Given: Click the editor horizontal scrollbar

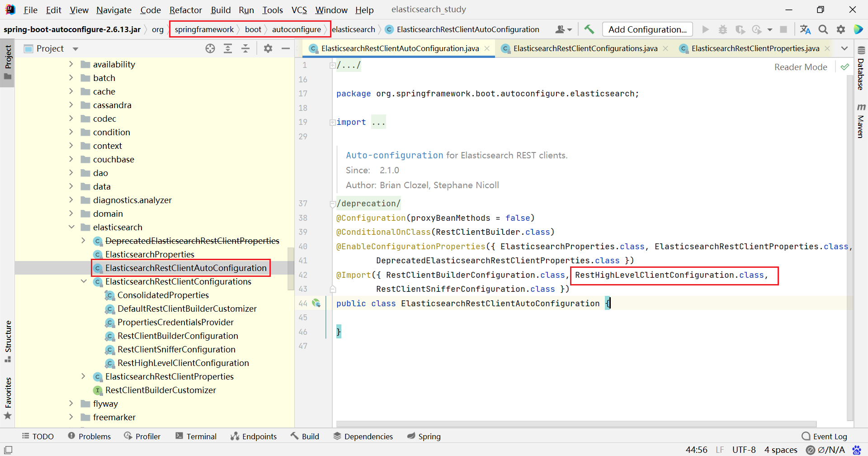Looking at the screenshot, I should [576, 424].
